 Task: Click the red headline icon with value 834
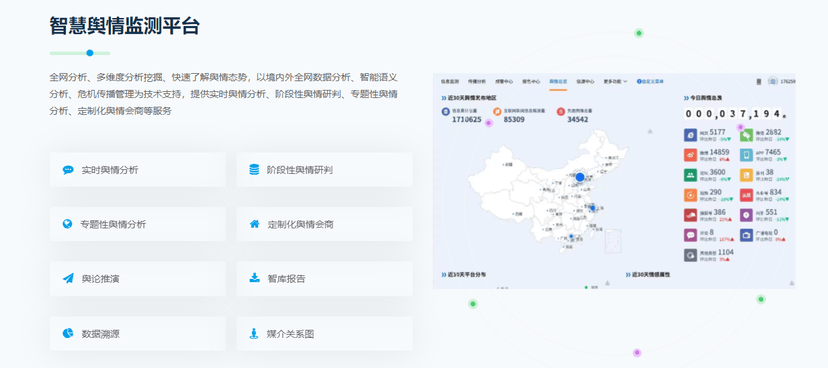tap(746, 195)
